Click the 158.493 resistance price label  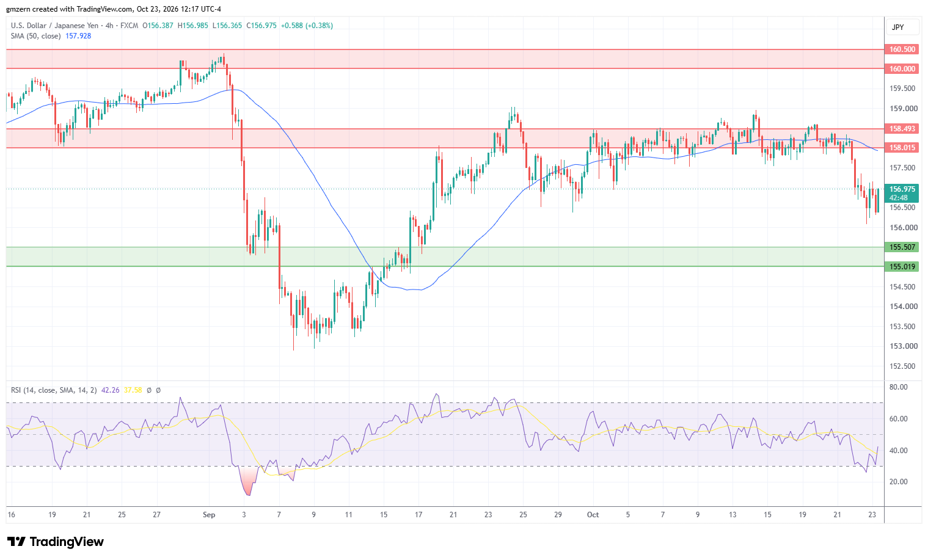(902, 129)
